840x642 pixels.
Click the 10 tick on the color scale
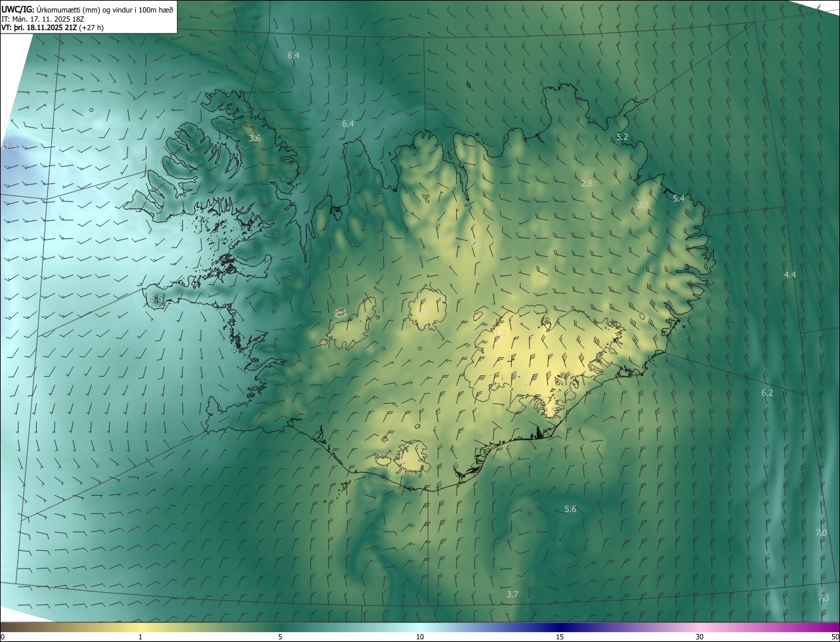coord(420,637)
